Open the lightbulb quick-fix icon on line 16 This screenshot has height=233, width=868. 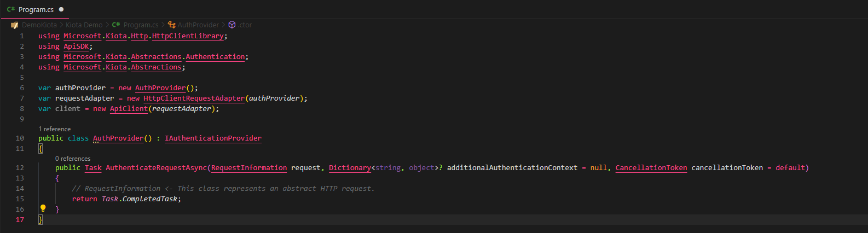pos(43,208)
